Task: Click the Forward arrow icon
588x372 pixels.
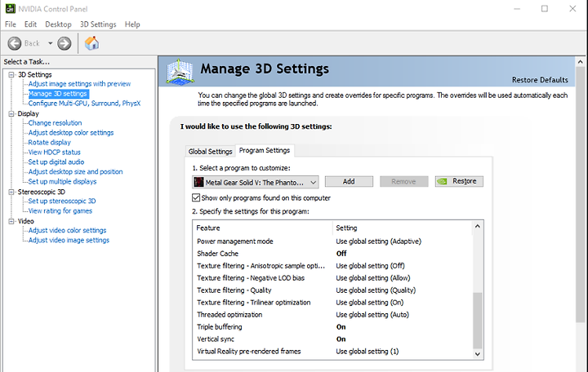Action: (x=65, y=43)
